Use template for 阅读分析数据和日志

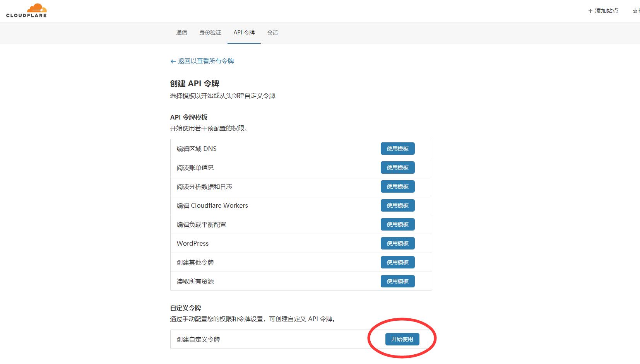click(398, 186)
